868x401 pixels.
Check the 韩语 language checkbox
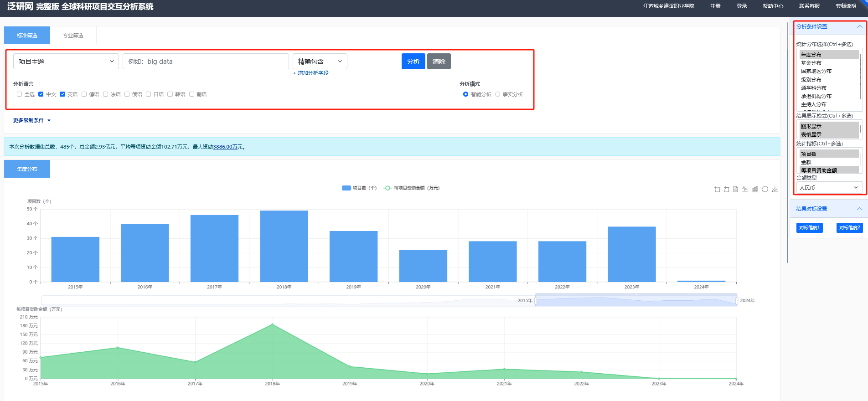[170, 94]
